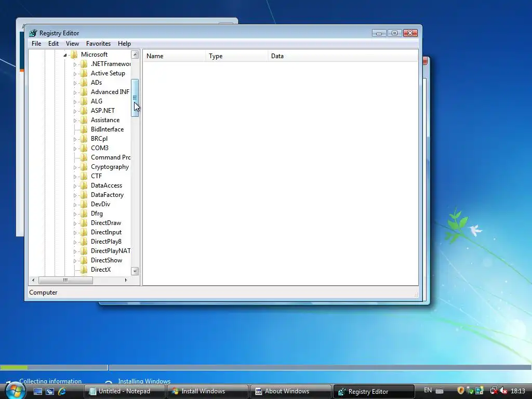Open the File menu
The image size is (532, 399).
[x=36, y=44]
